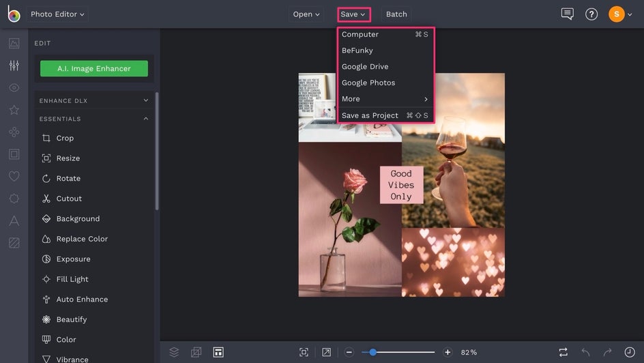Screen dimensions: 644x363
Task: Choose Save as Project
Action: point(385,115)
